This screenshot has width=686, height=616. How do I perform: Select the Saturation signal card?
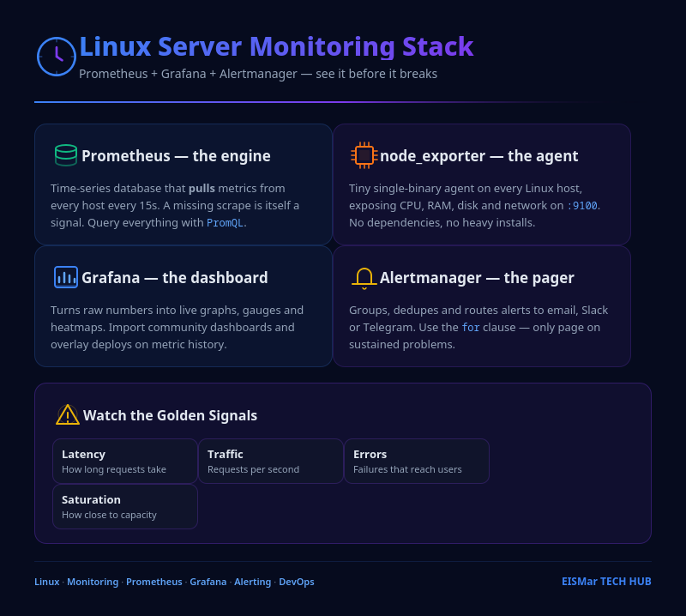click(x=125, y=506)
